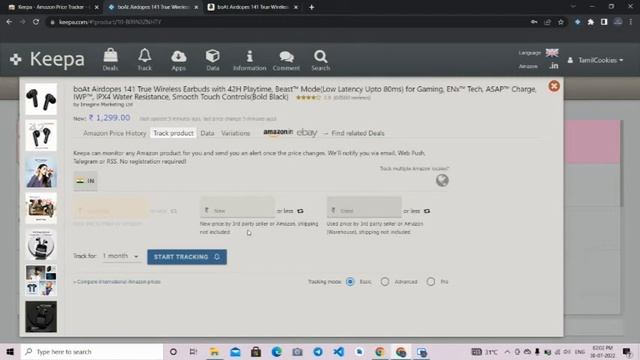
Task: Open a new browser tab
Action: 311,7
